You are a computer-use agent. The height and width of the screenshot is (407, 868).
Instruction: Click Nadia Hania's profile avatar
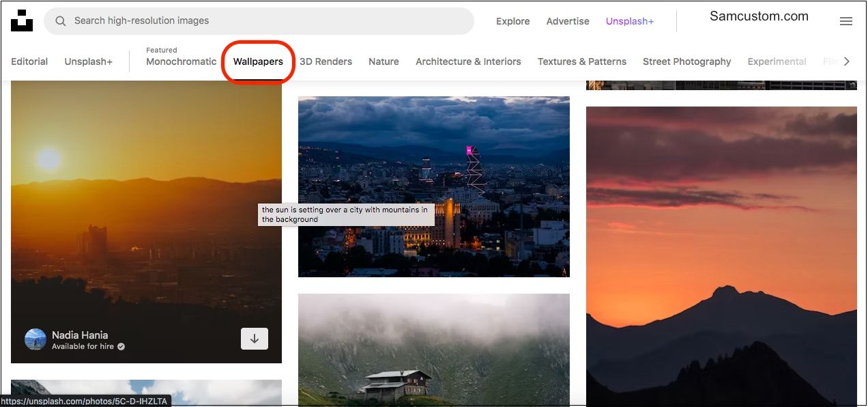(x=35, y=339)
